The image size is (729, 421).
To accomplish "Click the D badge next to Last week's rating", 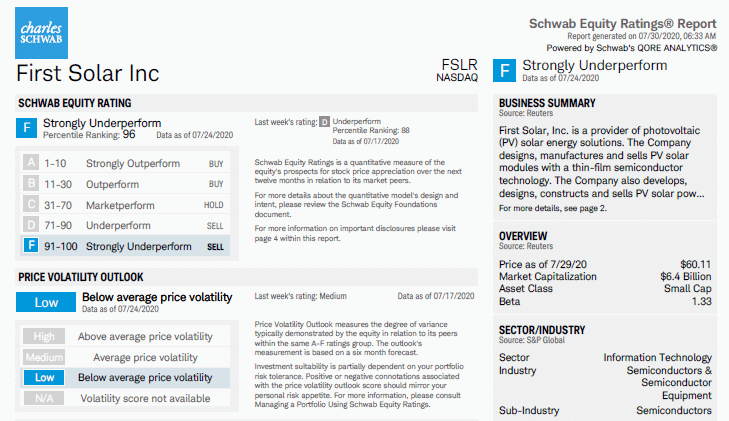I will 325,122.
